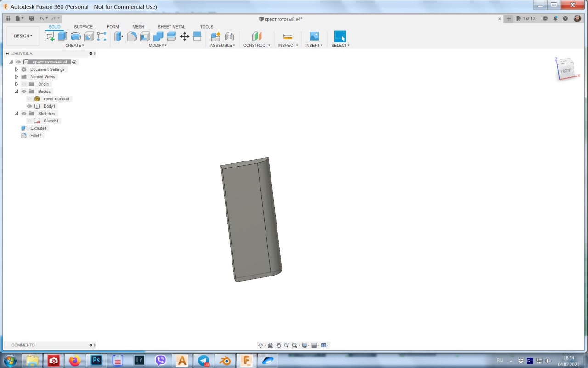Click the new design plus tab button
Screen dimensions: 588x368
pyautogui.click(x=509, y=19)
